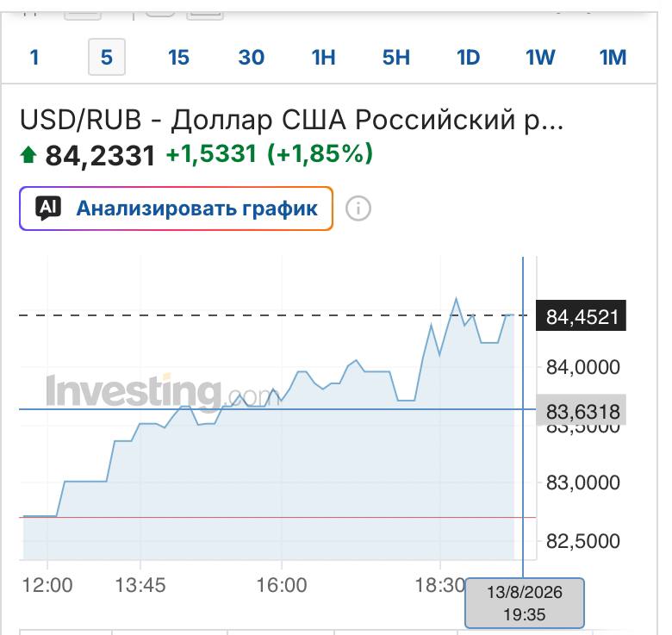Switch to the 30 minute interval
672x635 pixels.
tap(252, 58)
